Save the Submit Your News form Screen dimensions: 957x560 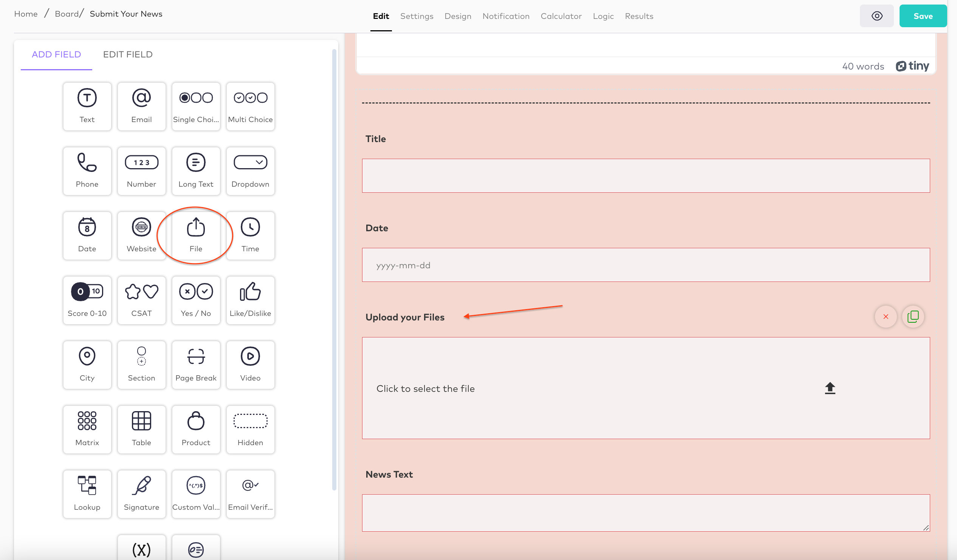pyautogui.click(x=923, y=15)
